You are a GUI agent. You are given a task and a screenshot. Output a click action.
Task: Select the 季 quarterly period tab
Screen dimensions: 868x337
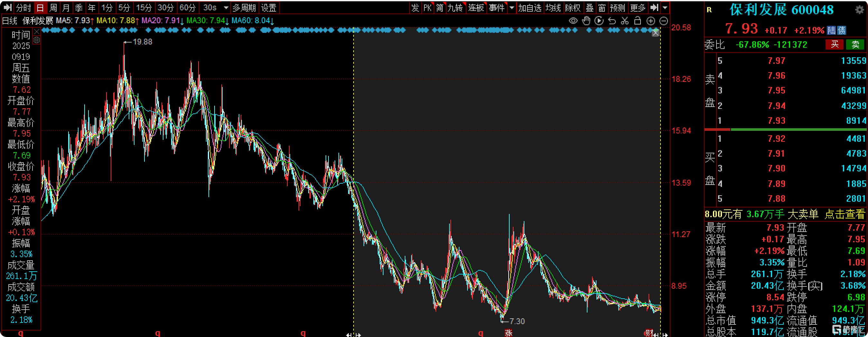coord(79,8)
